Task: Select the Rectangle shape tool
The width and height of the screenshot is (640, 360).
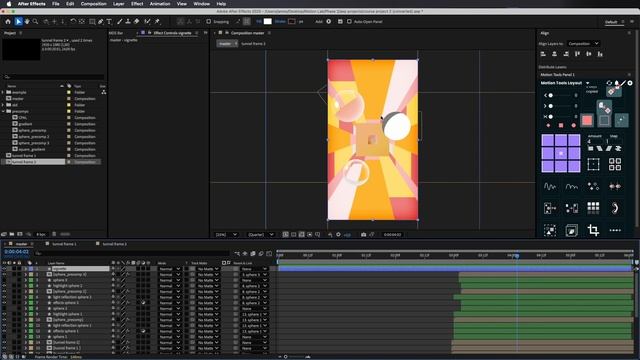Action: point(92,22)
